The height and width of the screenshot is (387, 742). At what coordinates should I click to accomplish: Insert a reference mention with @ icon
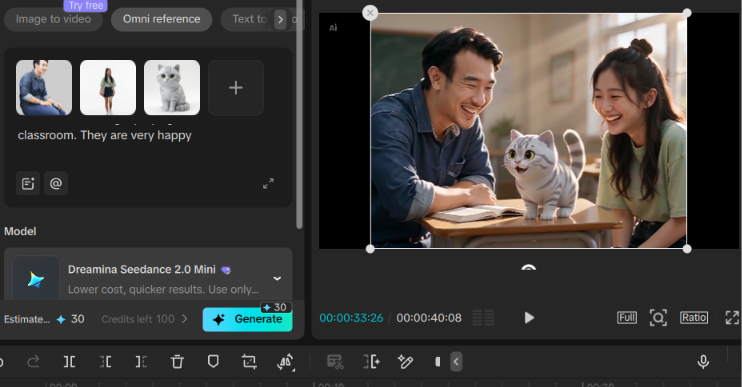point(56,184)
